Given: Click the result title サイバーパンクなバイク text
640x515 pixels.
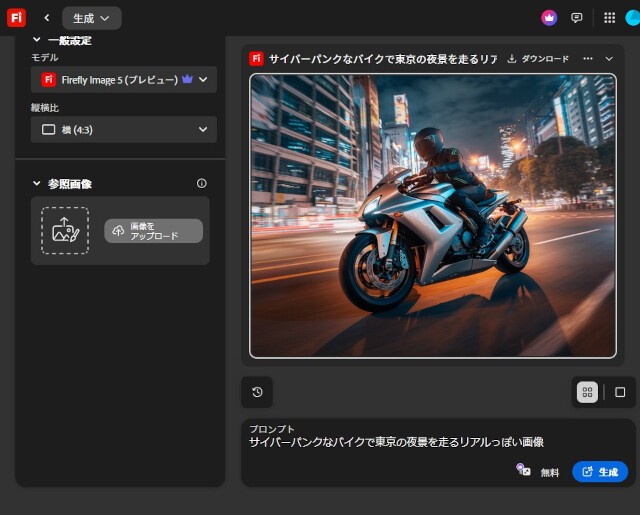Looking at the screenshot, I should 383,59.
